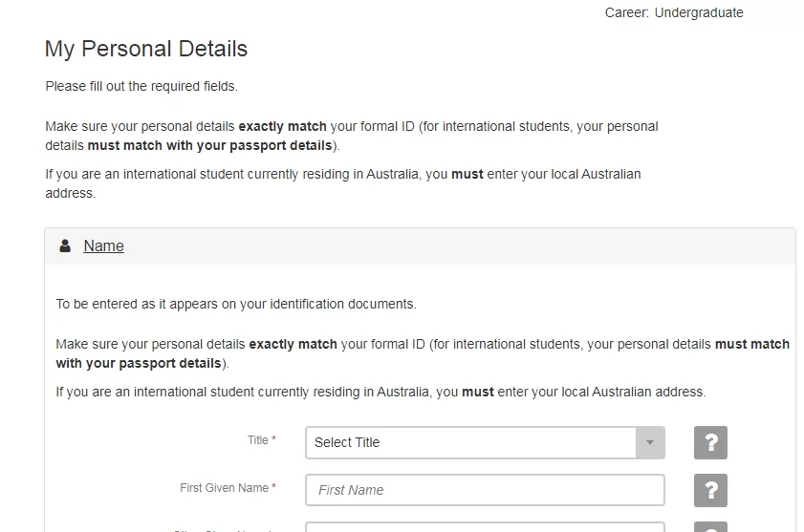The width and height of the screenshot is (804, 532).
Task: Click the 'Please fill out the required fields' text
Action: (x=141, y=86)
